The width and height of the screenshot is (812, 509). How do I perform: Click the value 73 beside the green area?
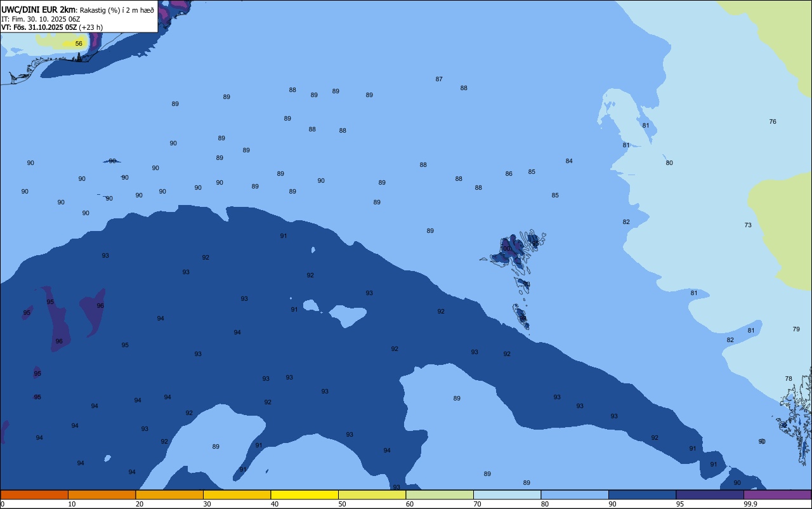(x=748, y=225)
